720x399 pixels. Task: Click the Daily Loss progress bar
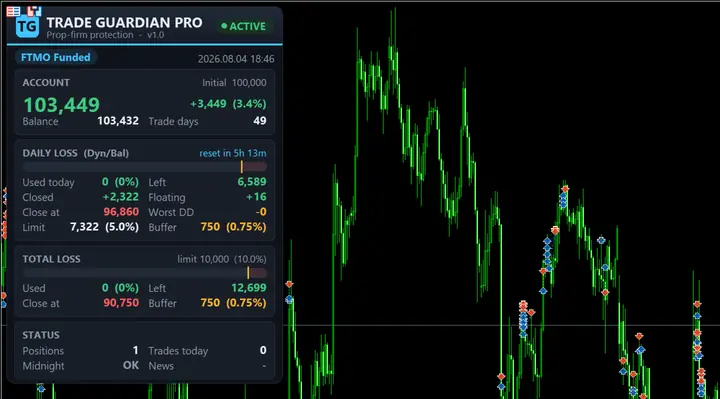point(145,167)
